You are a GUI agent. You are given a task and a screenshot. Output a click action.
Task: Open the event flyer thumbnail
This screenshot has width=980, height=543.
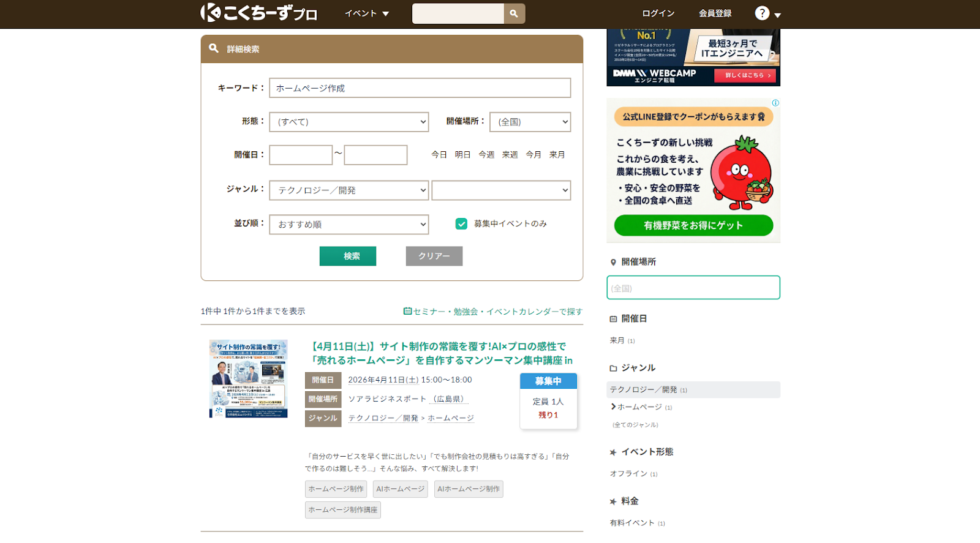click(248, 379)
